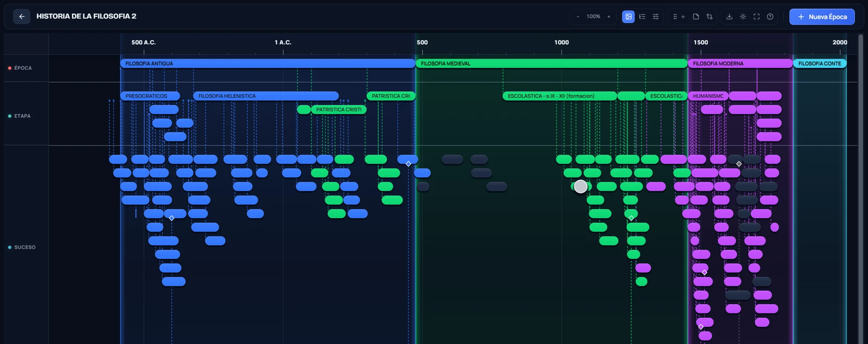Open the FILOSOFIA HELENISTICA stage bar
Screen dimensions: 868x344
pos(266,96)
